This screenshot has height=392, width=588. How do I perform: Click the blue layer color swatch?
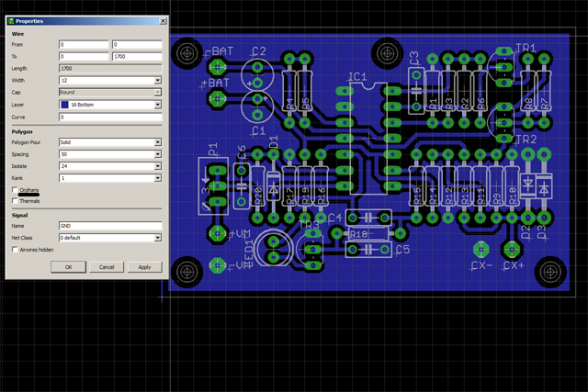[x=63, y=106]
